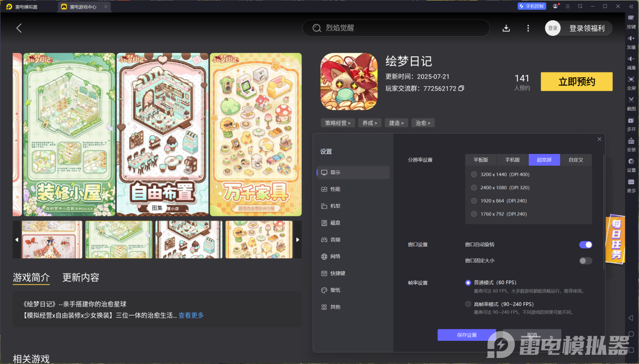Select 性能 in settings sidebar

point(353,189)
